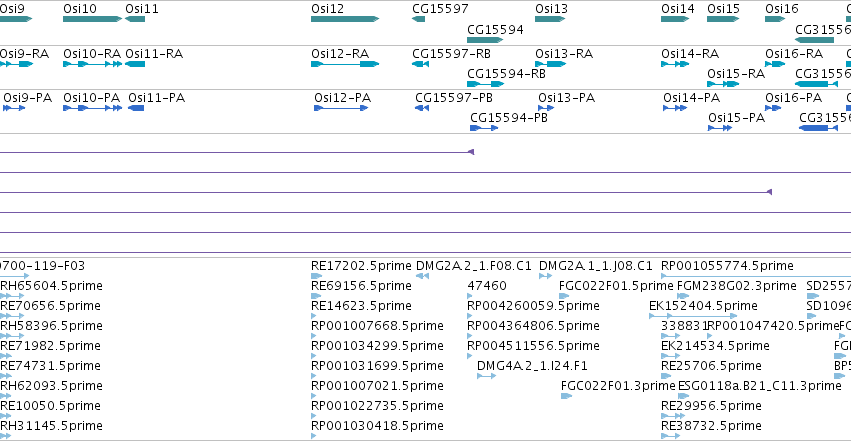
Task: Click the FGC022F01.3prime label
Action: tap(618, 386)
